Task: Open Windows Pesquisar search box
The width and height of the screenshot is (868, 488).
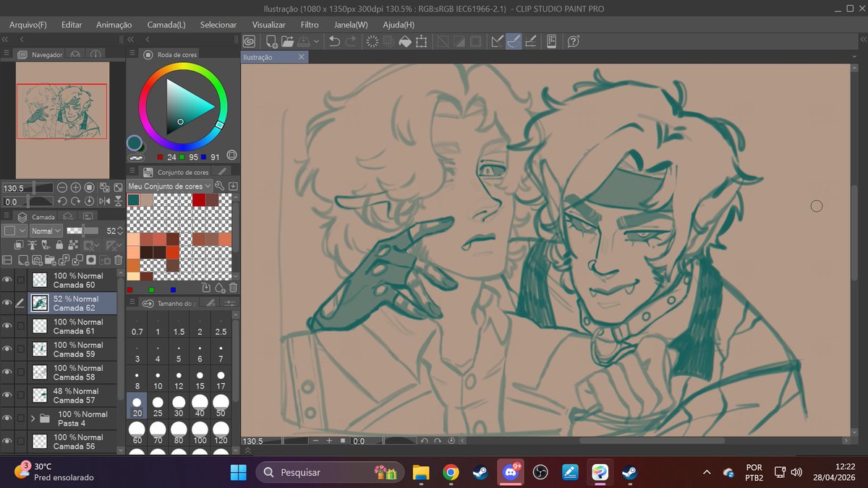Action: (329, 472)
